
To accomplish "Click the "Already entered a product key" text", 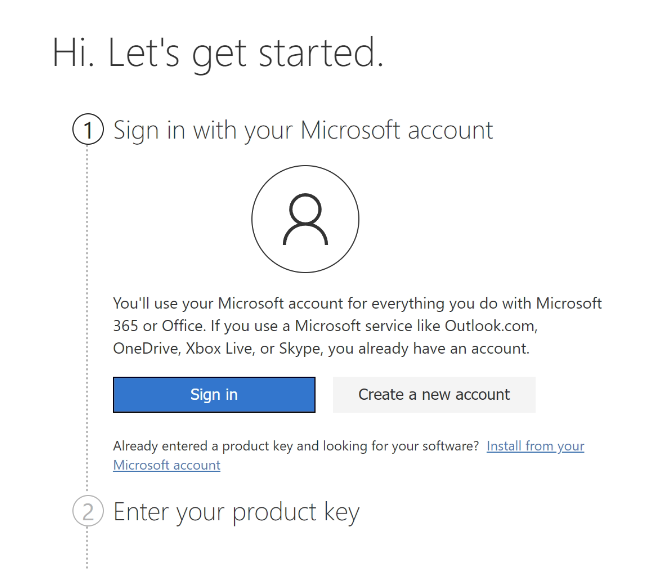I will 200,446.
